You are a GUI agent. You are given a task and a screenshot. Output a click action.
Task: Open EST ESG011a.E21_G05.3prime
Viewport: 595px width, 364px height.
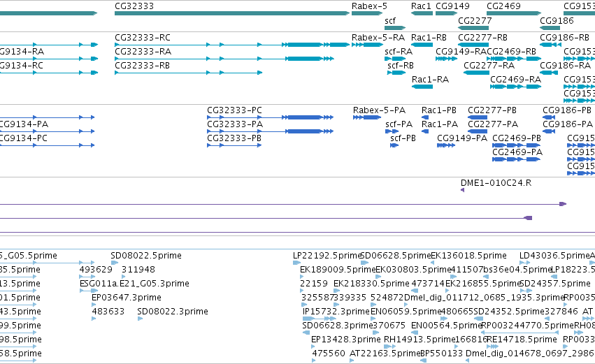point(134,284)
